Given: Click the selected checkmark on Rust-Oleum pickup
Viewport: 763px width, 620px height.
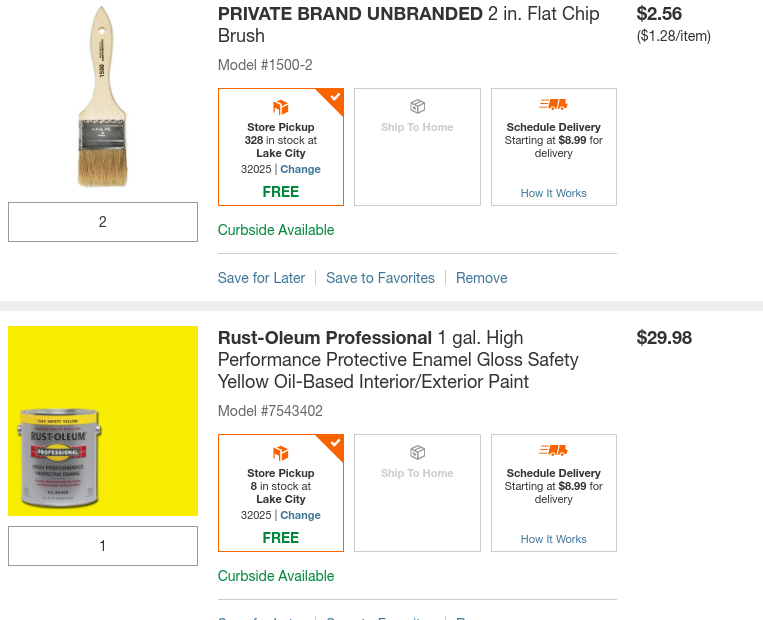Looking at the screenshot, I should tap(335, 443).
